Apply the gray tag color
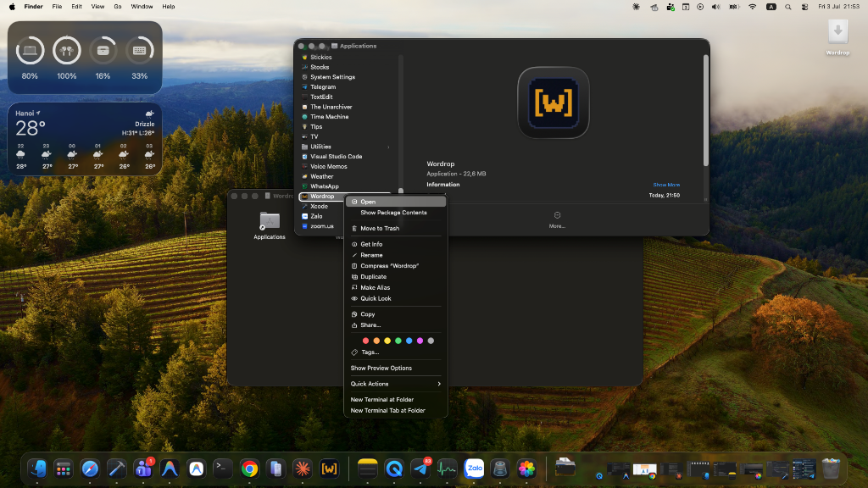Image resolution: width=868 pixels, height=488 pixels. [431, 341]
